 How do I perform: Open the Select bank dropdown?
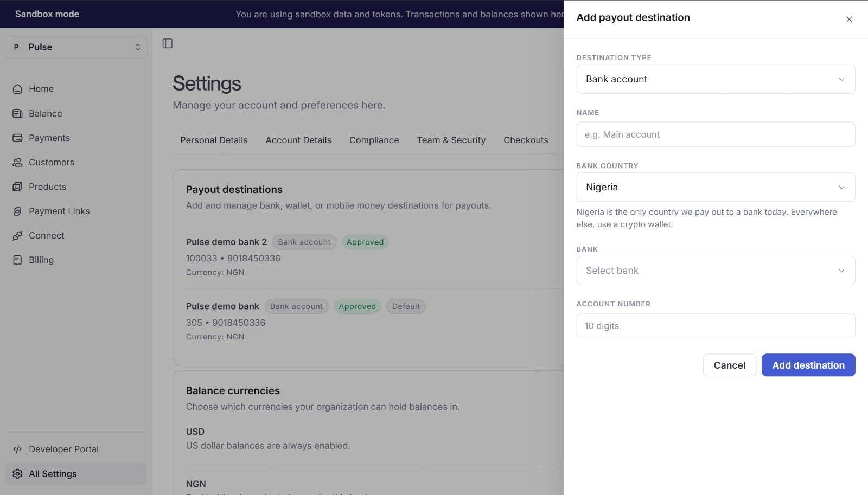coord(716,271)
